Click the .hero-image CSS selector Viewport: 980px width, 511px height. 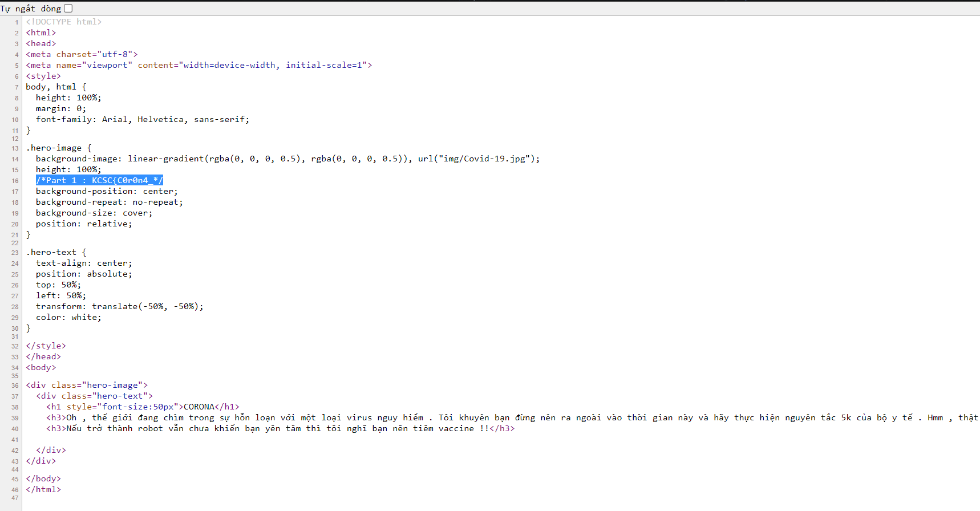click(x=53, y=148)
